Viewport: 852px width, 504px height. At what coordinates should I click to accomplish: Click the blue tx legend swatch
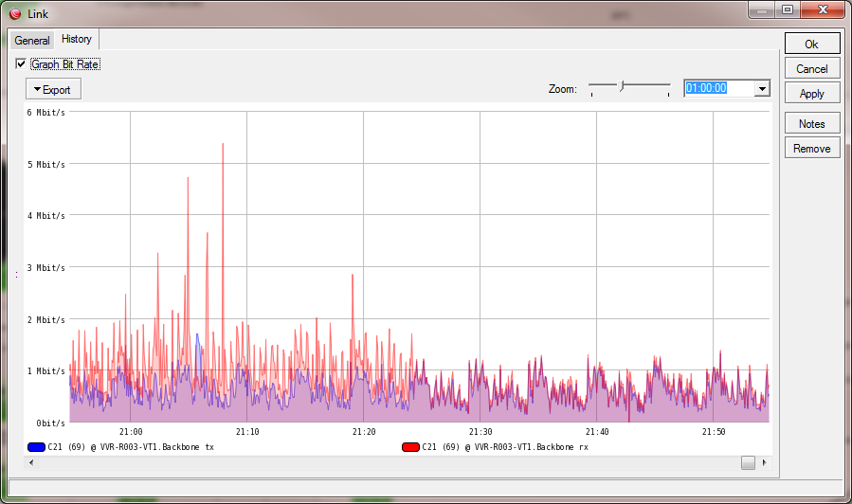[x=36, y=447]
